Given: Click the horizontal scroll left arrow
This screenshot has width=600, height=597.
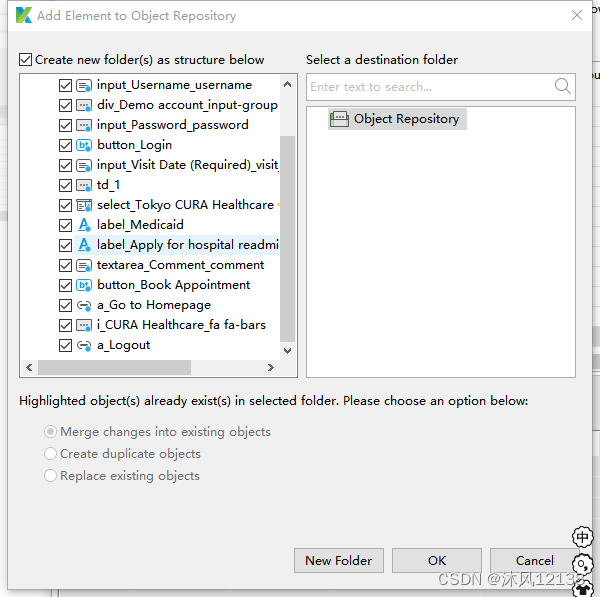Looking at the screenshot, I should tap(29, 367).
